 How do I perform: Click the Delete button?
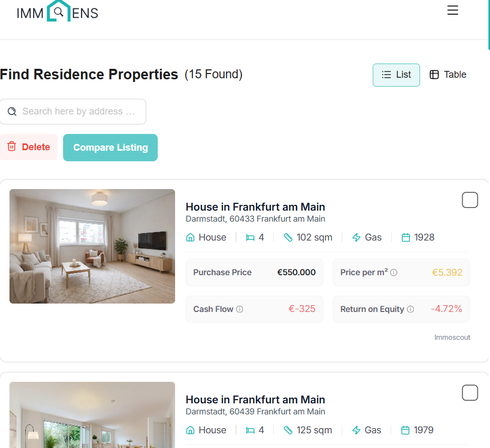(x=28, y=147)
